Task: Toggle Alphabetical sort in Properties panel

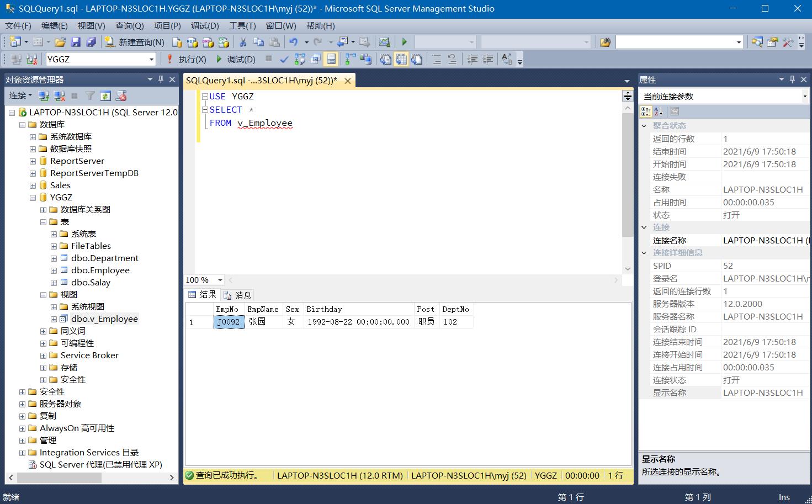Action: click(659, 111)
